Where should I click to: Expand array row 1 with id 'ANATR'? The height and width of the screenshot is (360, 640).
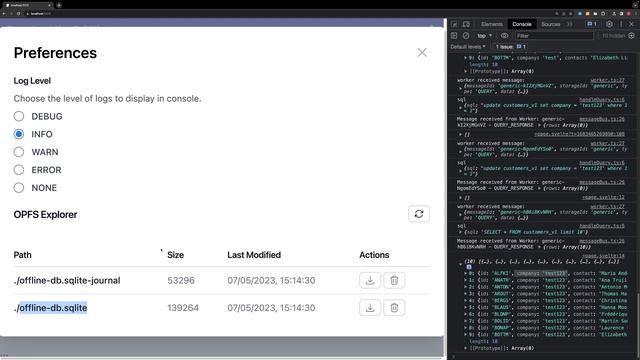pyautogui.click(x=466, y=280)
